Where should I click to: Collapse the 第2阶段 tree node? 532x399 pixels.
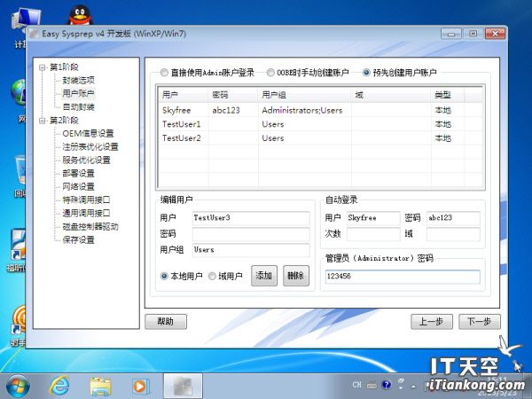pos(43,121)
